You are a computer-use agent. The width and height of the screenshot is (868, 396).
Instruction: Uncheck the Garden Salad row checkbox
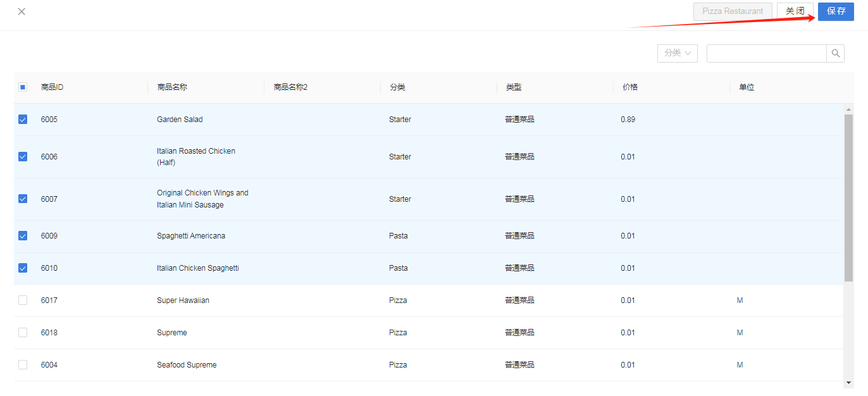click(x=23, y=119)
